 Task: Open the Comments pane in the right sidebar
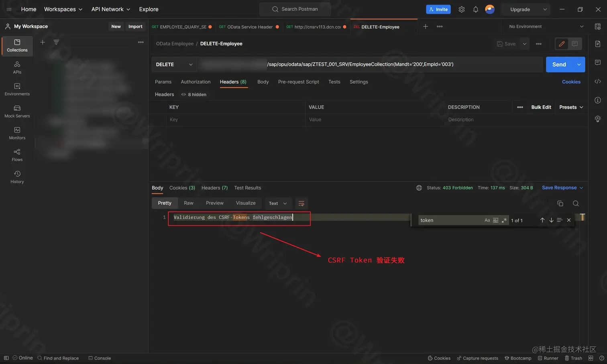click(598, 63)
